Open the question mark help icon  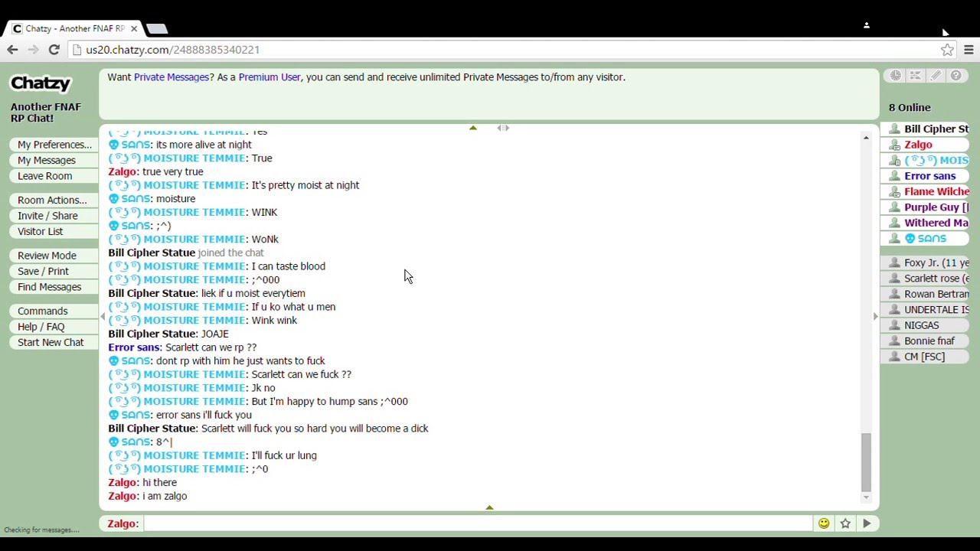[x=956, y=76]
